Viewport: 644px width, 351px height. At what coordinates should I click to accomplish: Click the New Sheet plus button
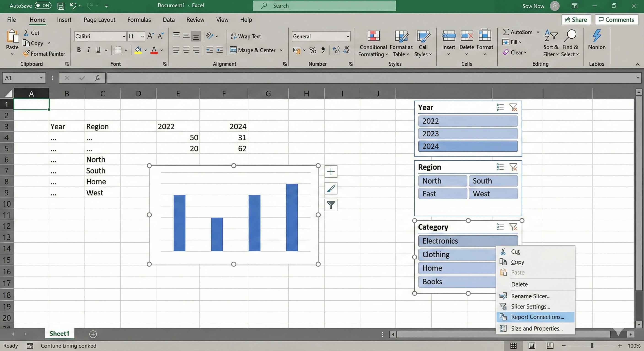pyautogui.click(x=93, y=334)
